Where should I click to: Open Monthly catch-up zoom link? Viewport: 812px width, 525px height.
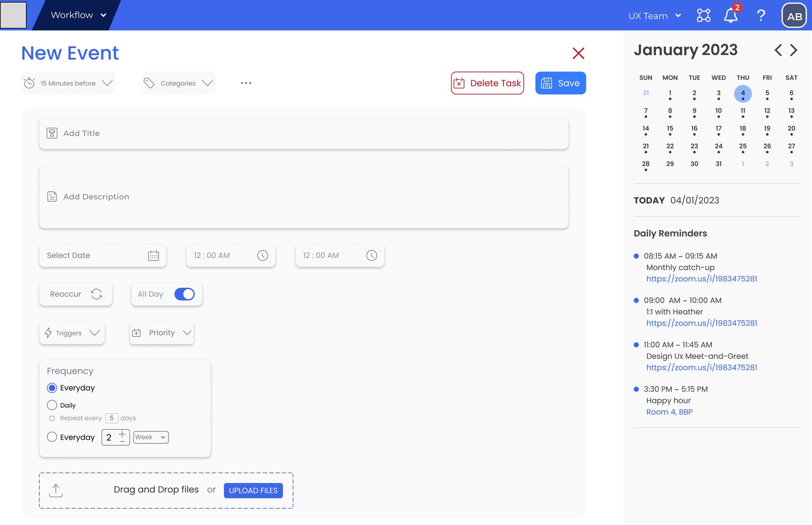pos(701,279)
